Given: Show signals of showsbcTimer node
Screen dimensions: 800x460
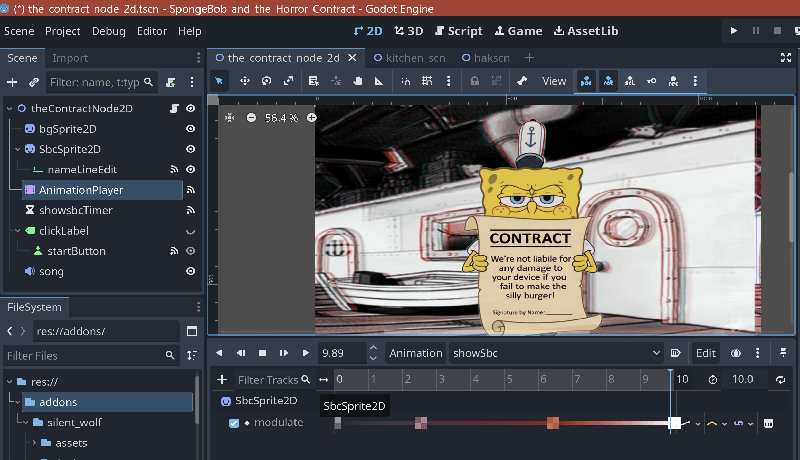Looking at the screenshot, I should (191, 210).
